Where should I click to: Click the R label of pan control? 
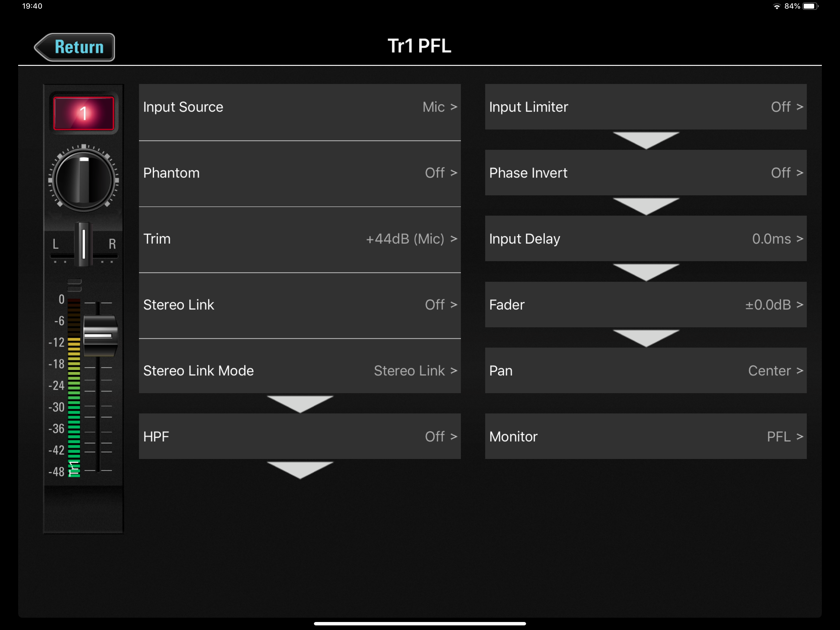[112, 244]
